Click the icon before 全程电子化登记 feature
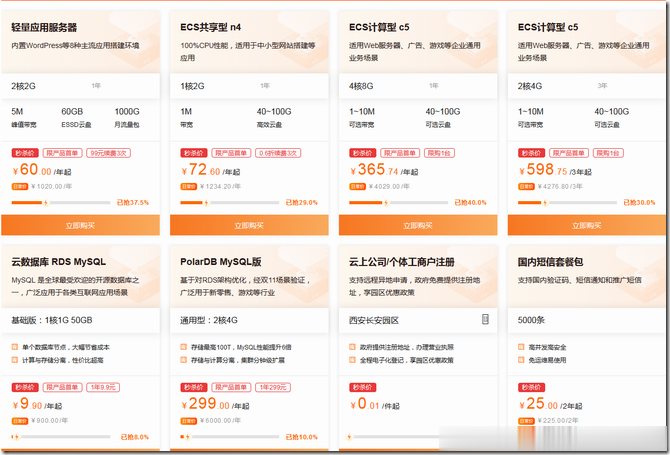This screenshot has width=670, height=455. coord(352,360)
